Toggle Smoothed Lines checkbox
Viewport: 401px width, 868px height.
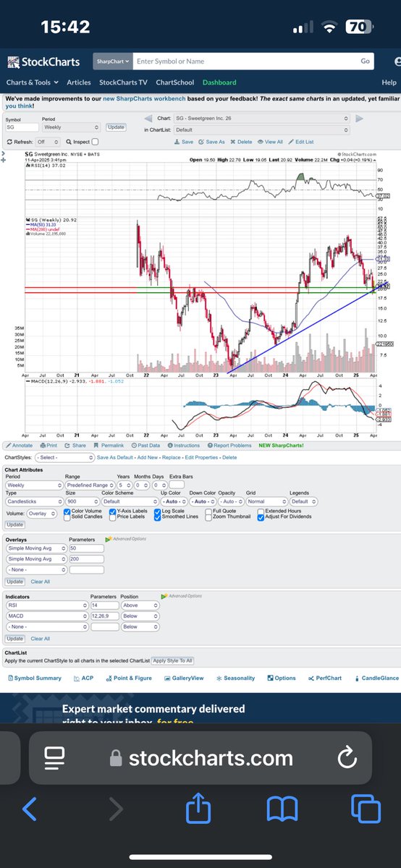[x=157, y=516]
